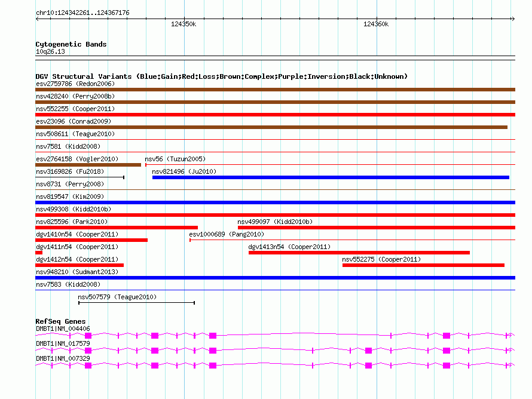Select nsv825596 (Park2010) variant label
Viewport: 532px width, 399px height.
[72, 222]
